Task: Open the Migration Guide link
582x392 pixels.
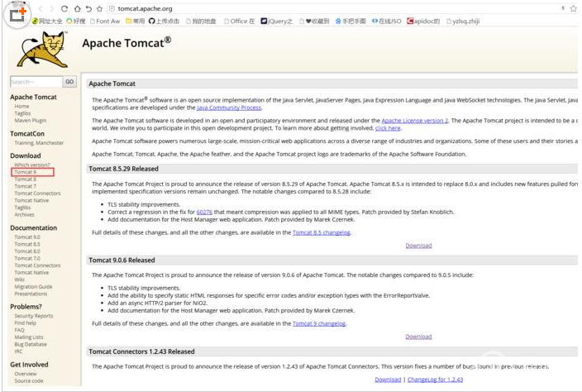Action: click(x=33, y=287)
